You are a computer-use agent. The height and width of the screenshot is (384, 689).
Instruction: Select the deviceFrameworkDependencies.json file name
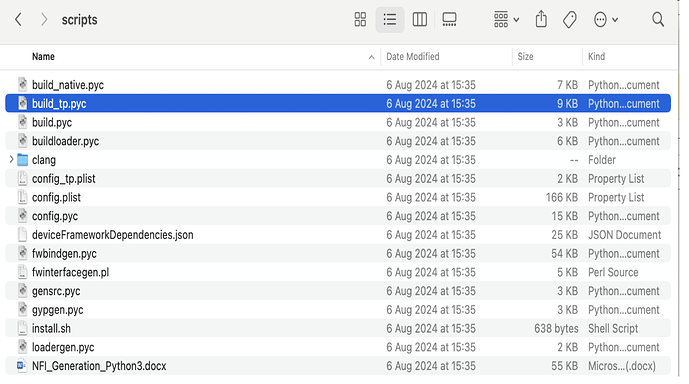click(x=112, y=235)
